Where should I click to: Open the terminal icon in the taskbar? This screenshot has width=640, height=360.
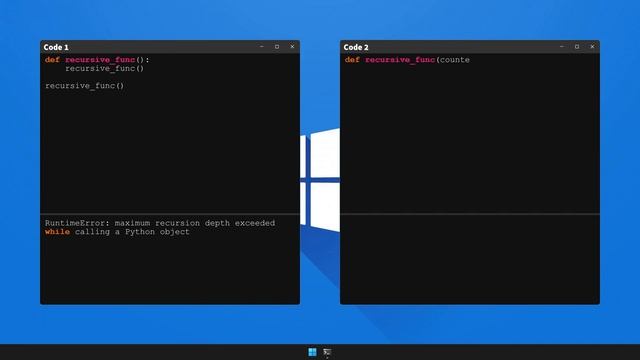(327, 352)
